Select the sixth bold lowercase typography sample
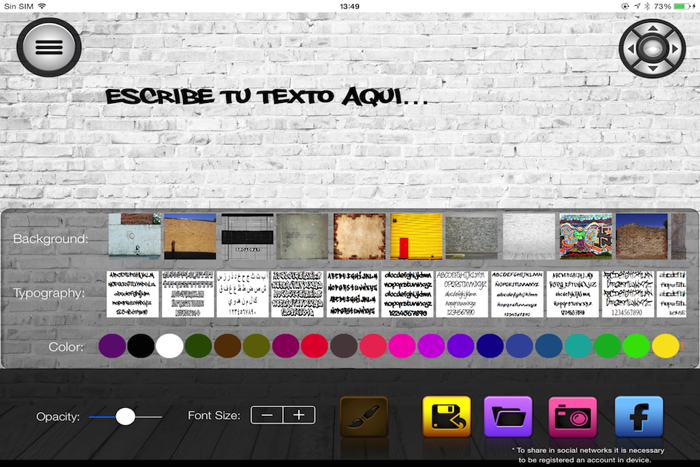 tap(408, 294)
